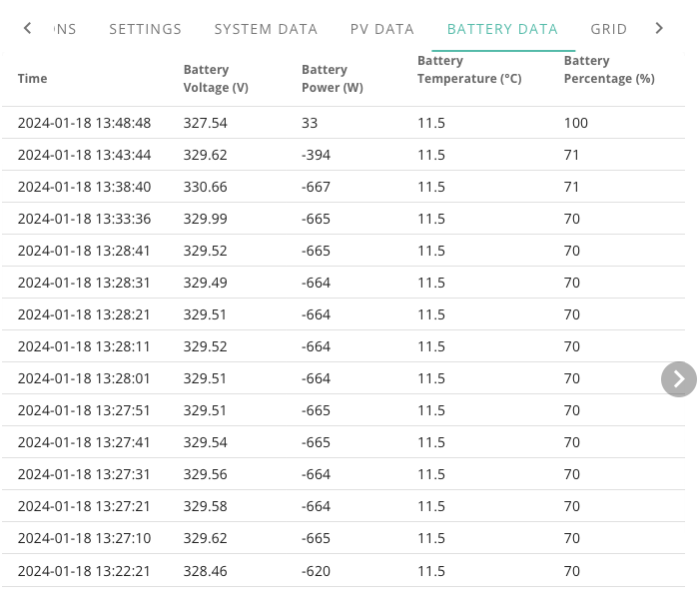700x600 pixels.
Task: Click the Time column header
Action: [x=32, y=79]
